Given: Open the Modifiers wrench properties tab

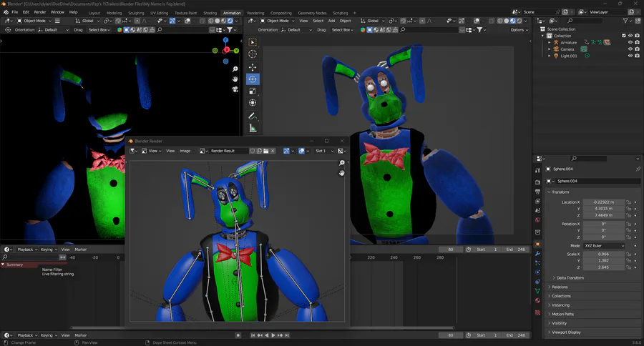Looking at the screenshot, I should [x=537, y=254].
